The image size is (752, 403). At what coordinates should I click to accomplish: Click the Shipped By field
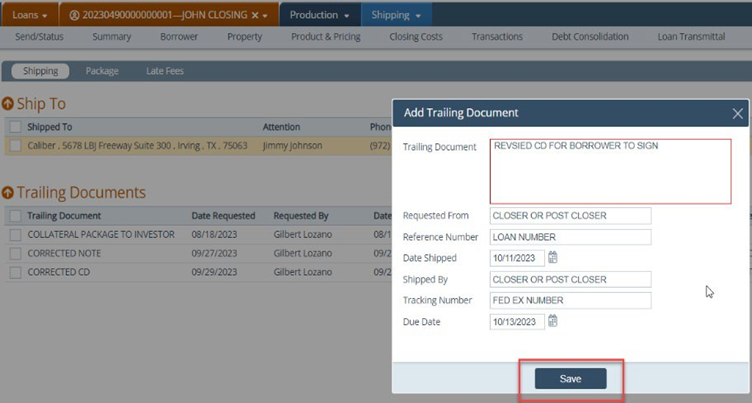tap(570, 279)
